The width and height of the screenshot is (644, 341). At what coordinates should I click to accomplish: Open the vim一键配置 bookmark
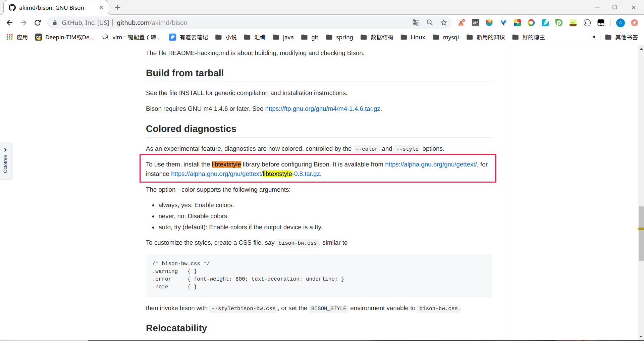click(x=131, y=37)
